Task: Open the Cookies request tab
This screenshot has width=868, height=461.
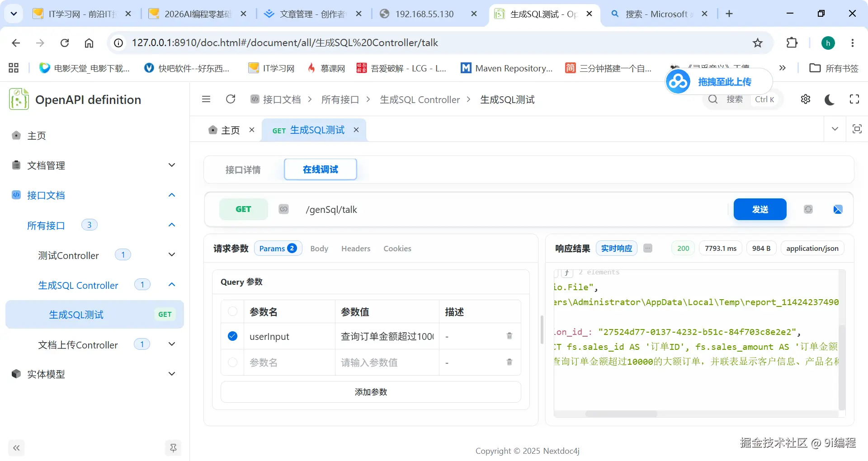Action: pyautogui.click(x=397, y=249)
